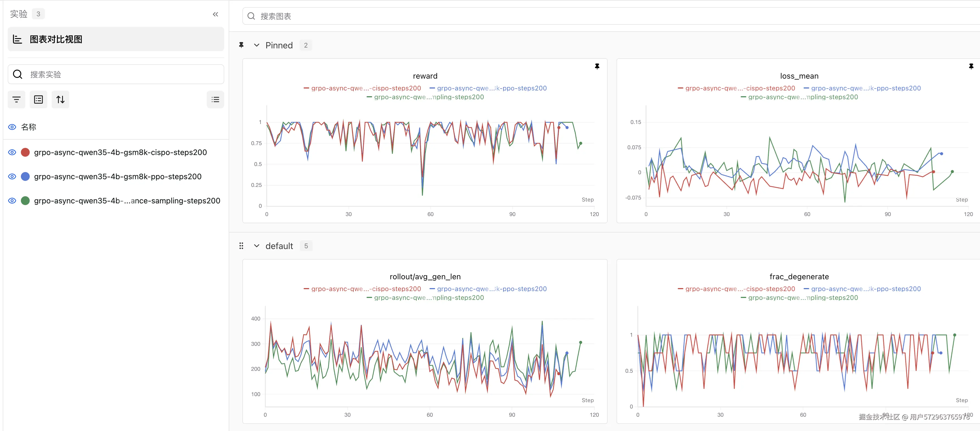The image size is (980, 431).
Task: Hide the ppo-steps200 experiment via eye icon
Action: [x=12, y=176]
